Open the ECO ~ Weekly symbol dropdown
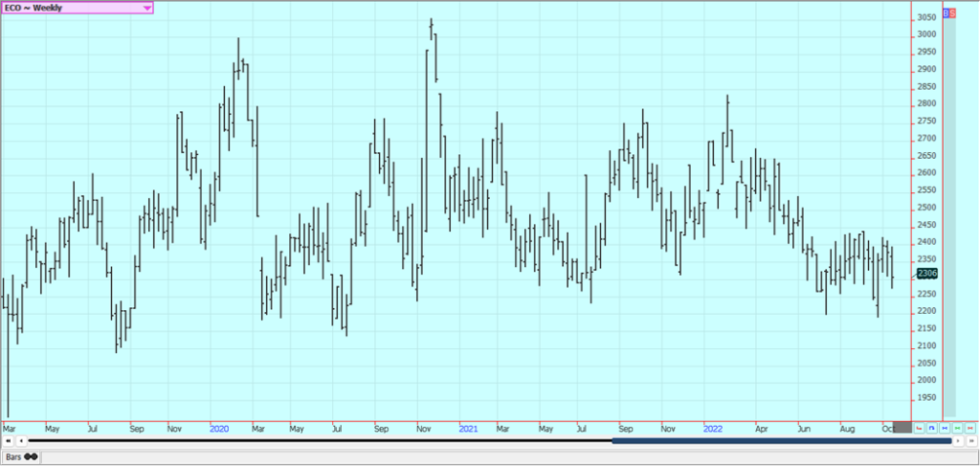Viewport: 980px width, 466px height. pyautogui.click(x=77, y=8)
